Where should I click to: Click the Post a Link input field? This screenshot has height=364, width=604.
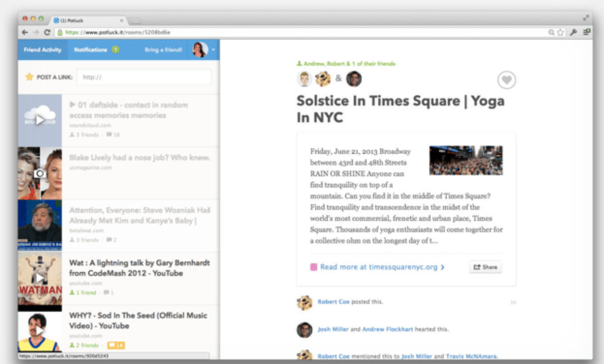point(144,77)
